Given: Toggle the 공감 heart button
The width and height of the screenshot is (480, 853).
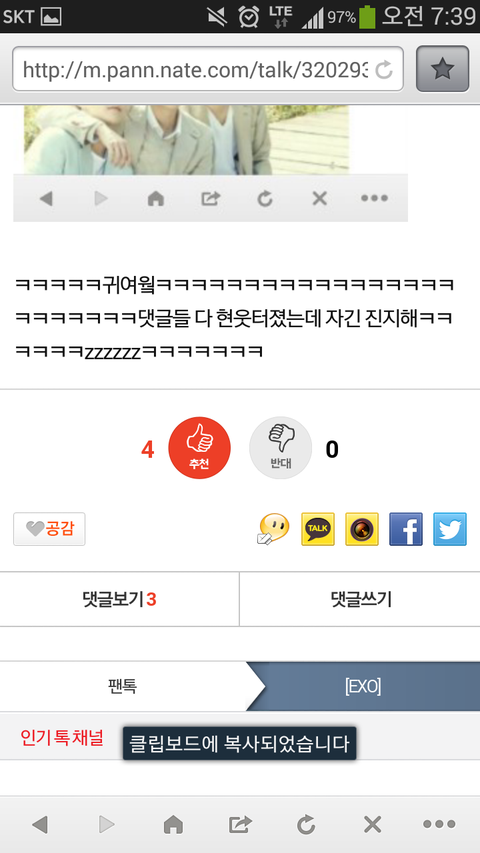Looking at the screenshot, I should coord(49,529).
